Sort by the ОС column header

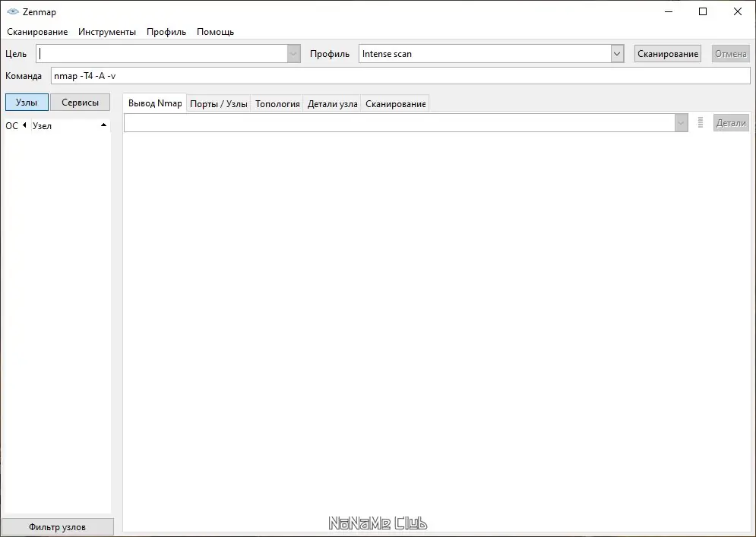[x=17, y=126]
